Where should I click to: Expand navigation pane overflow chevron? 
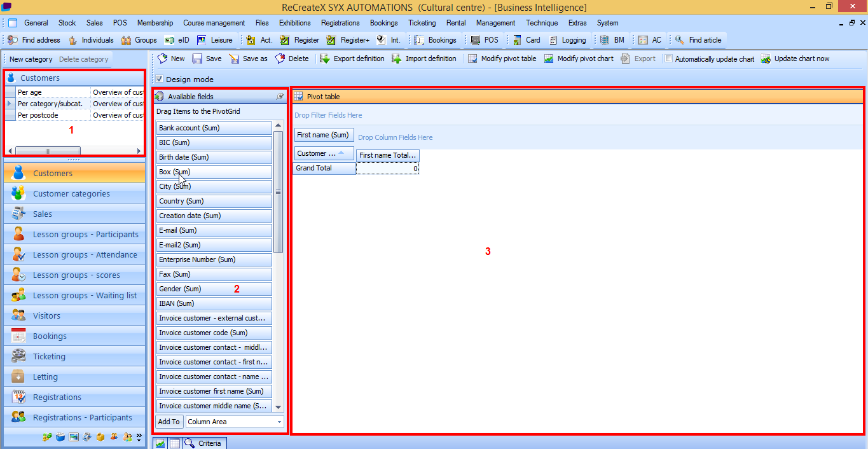(x=139, y=437)
